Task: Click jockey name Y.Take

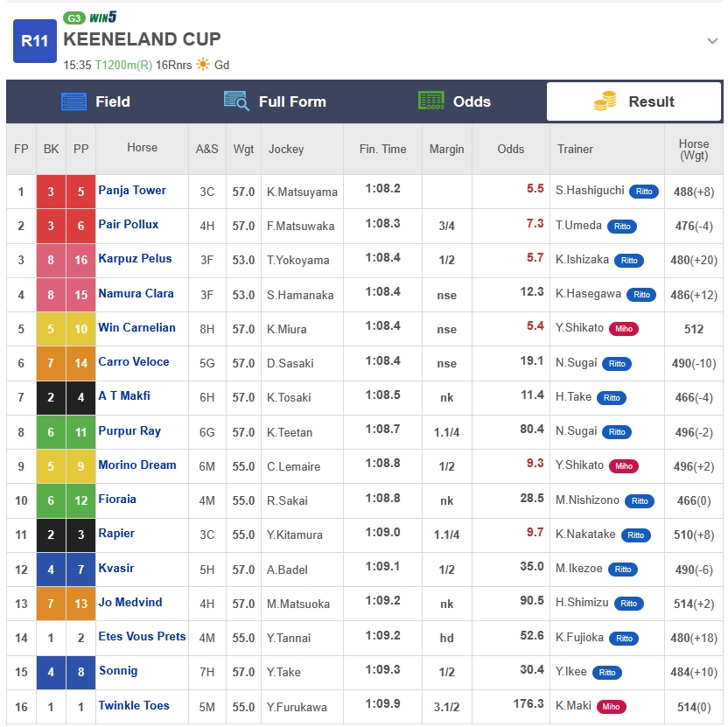Action: (283, 672)
